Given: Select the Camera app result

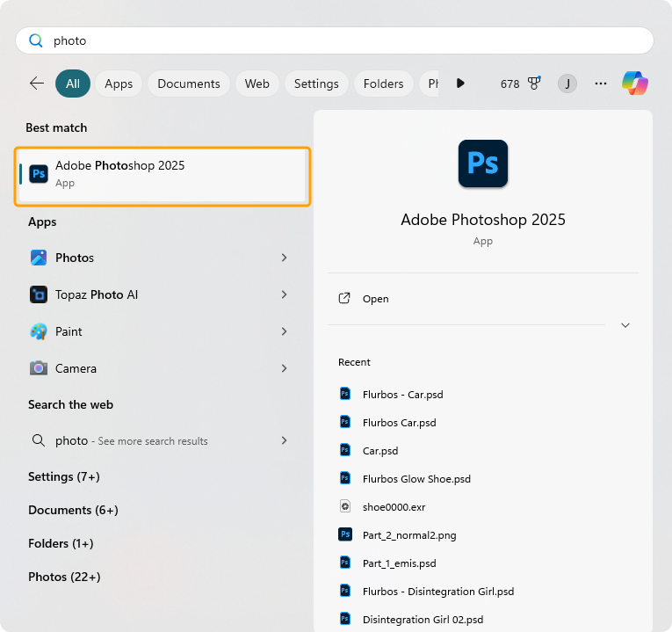Looking at the screenshot, I should click(x=159, y=368).
